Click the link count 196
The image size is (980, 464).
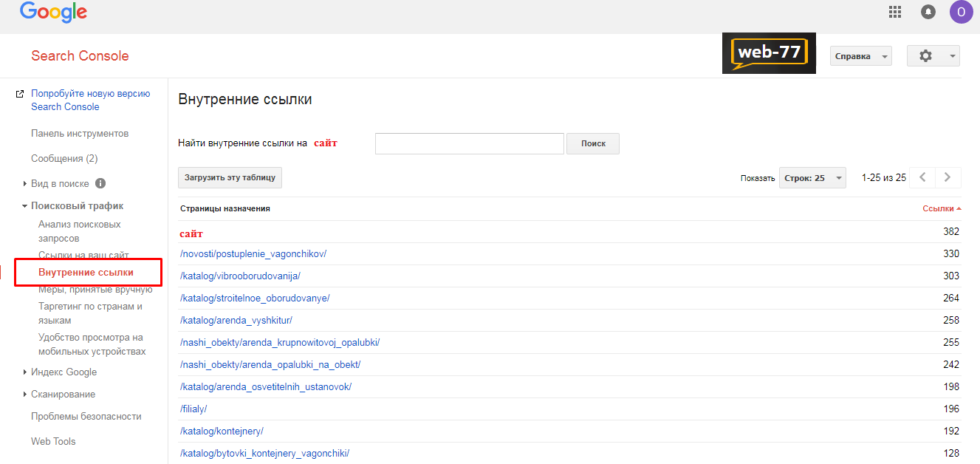[951, 409]
